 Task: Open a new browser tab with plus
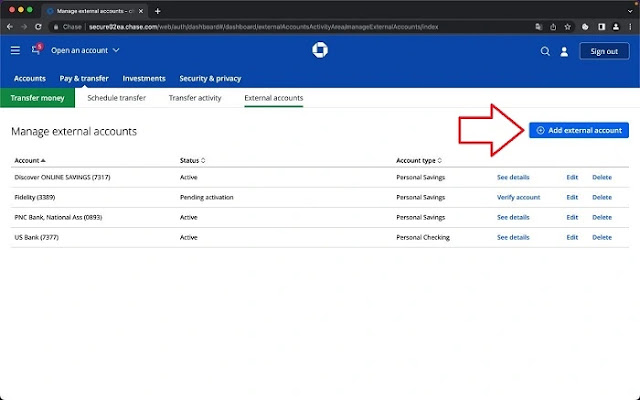point(158,11)
